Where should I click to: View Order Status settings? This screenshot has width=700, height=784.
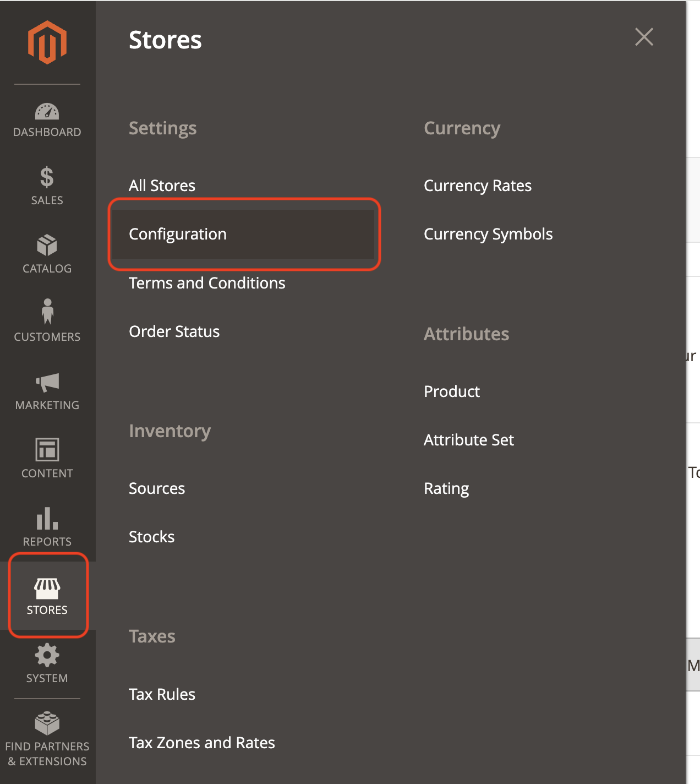(174, 331)
